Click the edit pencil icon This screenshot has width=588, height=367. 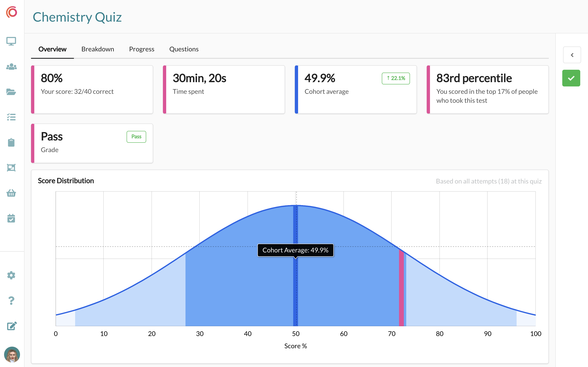[12, 326]
